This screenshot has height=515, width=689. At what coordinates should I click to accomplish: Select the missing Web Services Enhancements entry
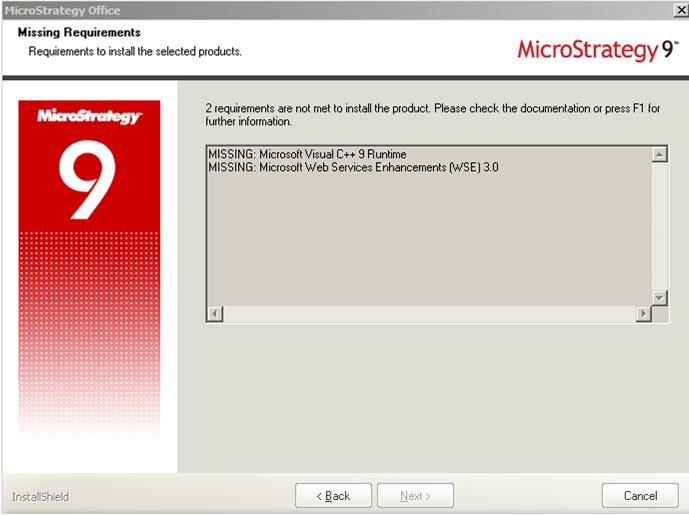(352, 167)
